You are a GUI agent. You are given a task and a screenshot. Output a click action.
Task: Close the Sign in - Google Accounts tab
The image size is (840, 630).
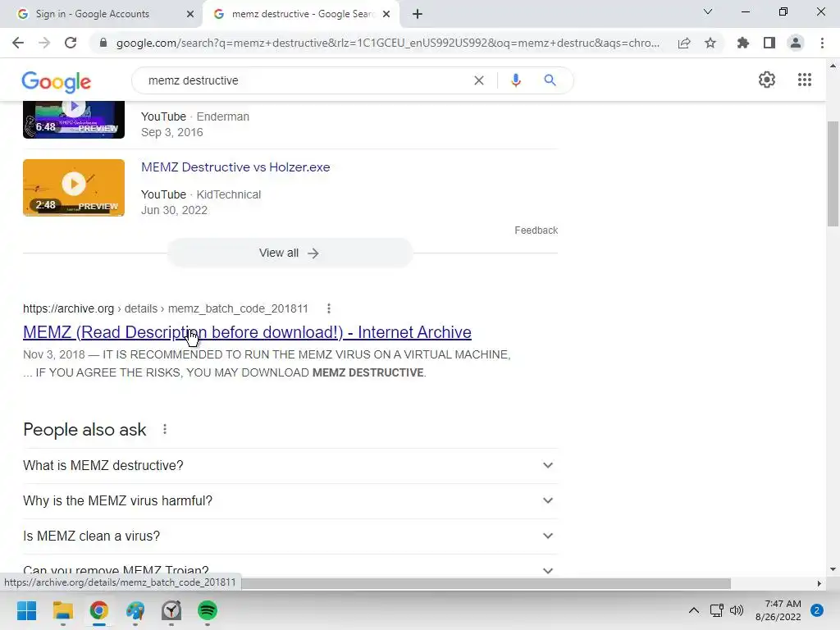(x=190, y=14)
